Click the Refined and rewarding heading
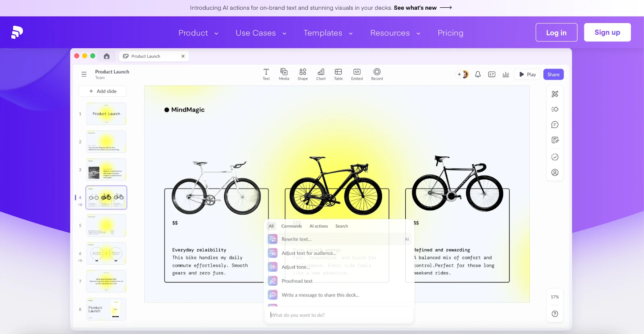This screenshot has width=644, height=334. pyautogui.click(x=442, y=250)
